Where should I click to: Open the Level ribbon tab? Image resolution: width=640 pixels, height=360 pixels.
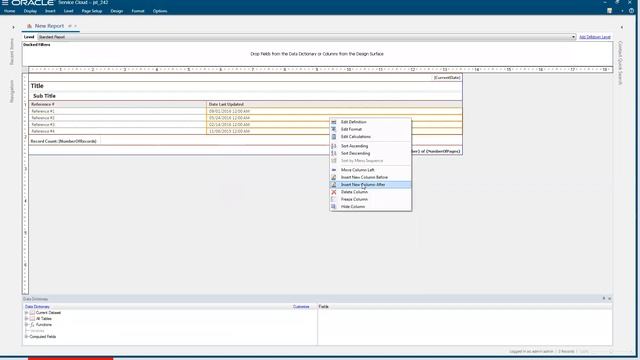tap(69, 11)
